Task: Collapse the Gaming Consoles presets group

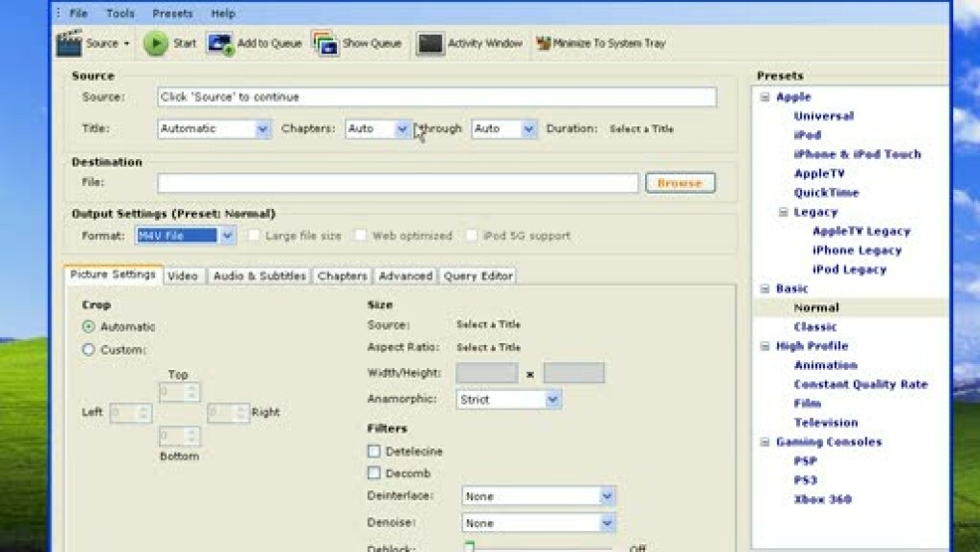Action: click(765, 442)
